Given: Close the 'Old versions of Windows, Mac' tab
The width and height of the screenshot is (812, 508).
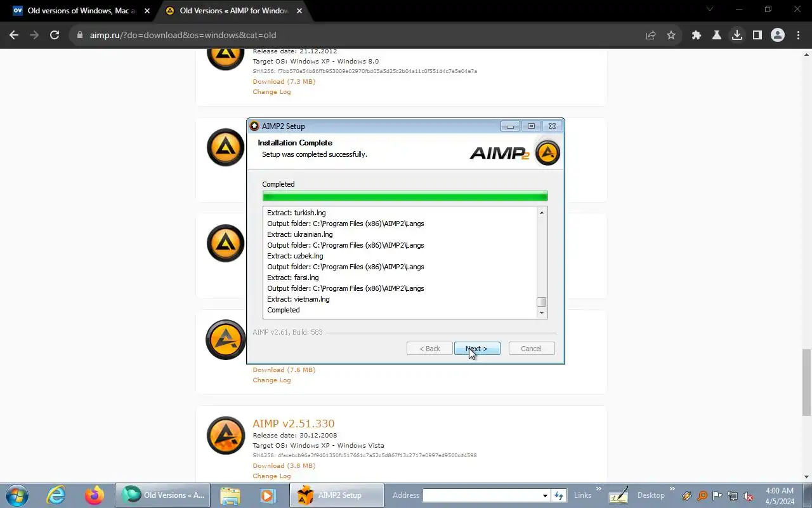Looking at the screenshot, I should tap(147, 11).
